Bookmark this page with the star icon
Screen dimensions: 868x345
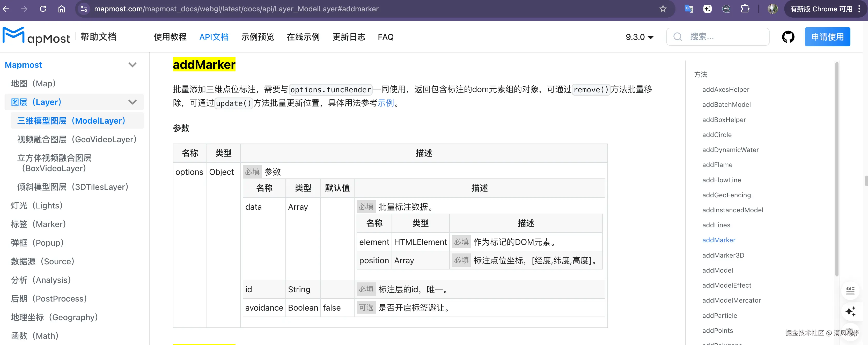[x=663, y=9]
